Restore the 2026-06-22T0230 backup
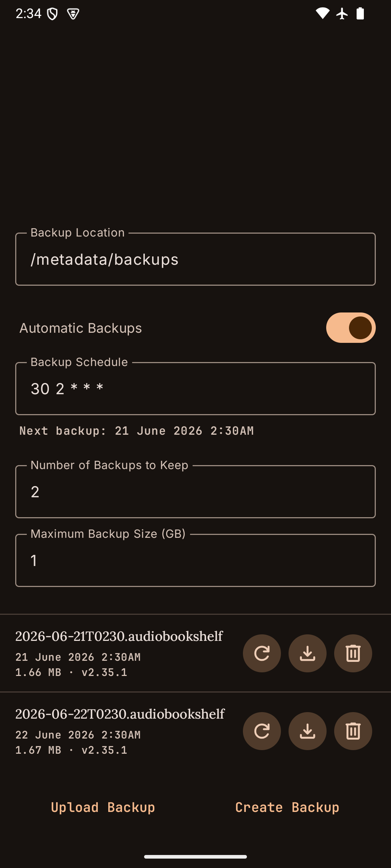 pyautogui.click(x=262, y=731)
